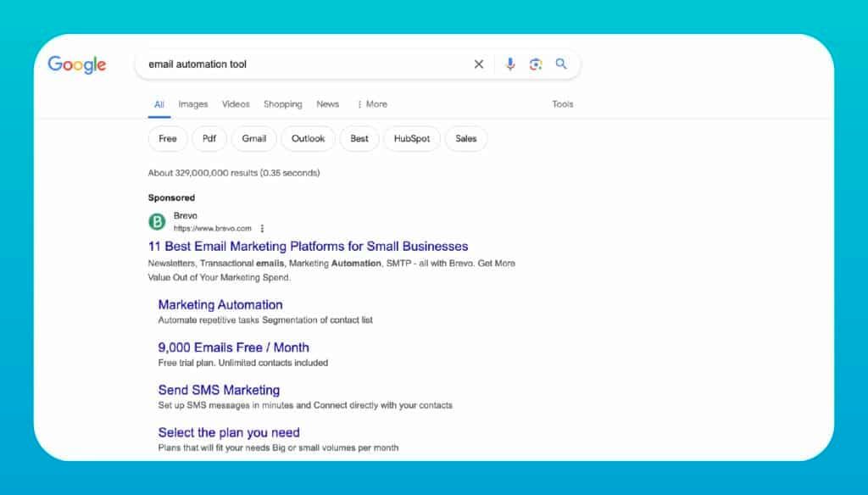Start voice search with microphone icon
The height and width of the screenshot is (495, 868).
pyautogui.click(x=509, y=64)
